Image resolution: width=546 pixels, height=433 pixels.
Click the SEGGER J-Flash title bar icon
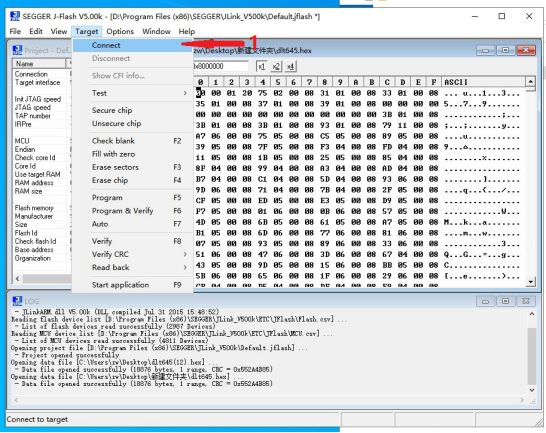[15, 16]
